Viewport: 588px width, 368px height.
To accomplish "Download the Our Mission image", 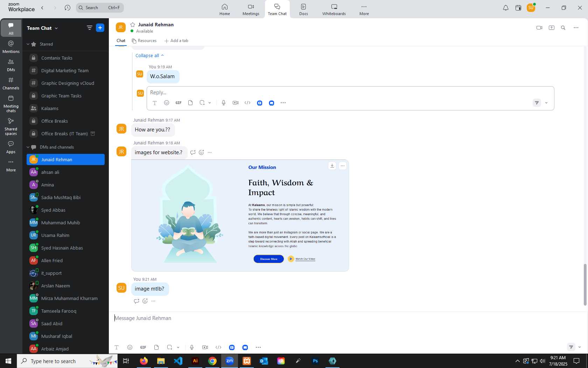I will 332,166.
